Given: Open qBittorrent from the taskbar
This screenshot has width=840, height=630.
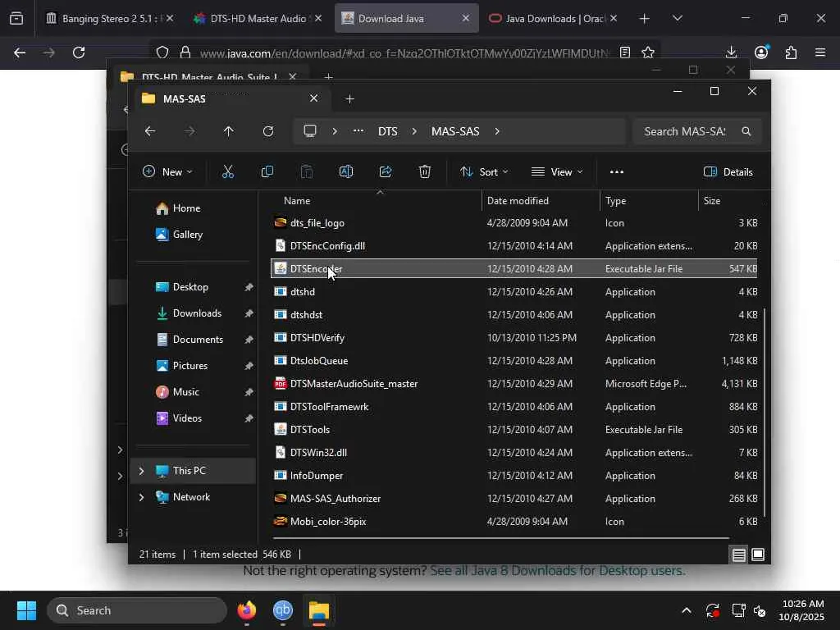Looking at the screenshot, I should click(283, 610).
